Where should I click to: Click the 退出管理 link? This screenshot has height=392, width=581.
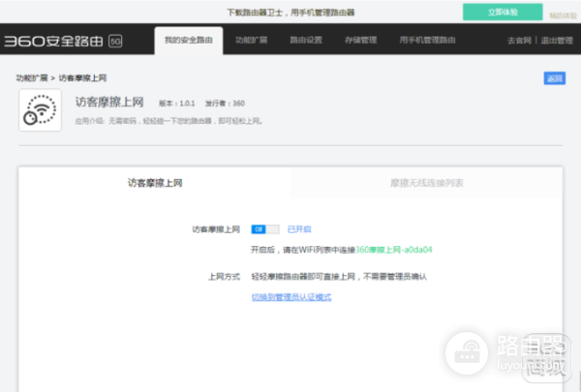(557, 41)
